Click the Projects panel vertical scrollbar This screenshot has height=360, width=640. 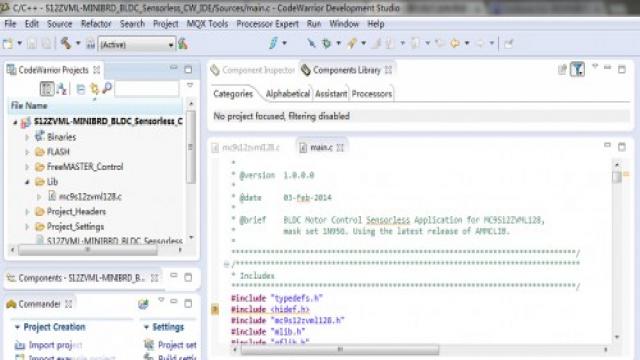click(191, 147)
